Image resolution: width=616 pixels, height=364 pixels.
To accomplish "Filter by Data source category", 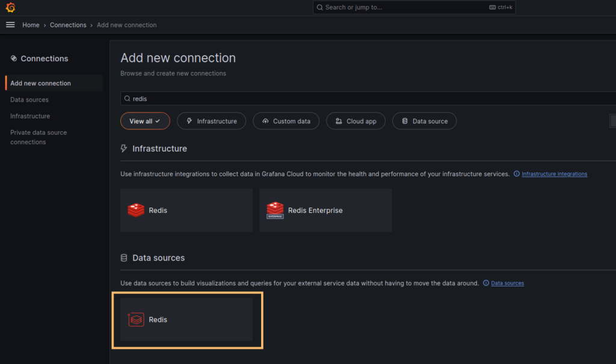I will [424, 121].
